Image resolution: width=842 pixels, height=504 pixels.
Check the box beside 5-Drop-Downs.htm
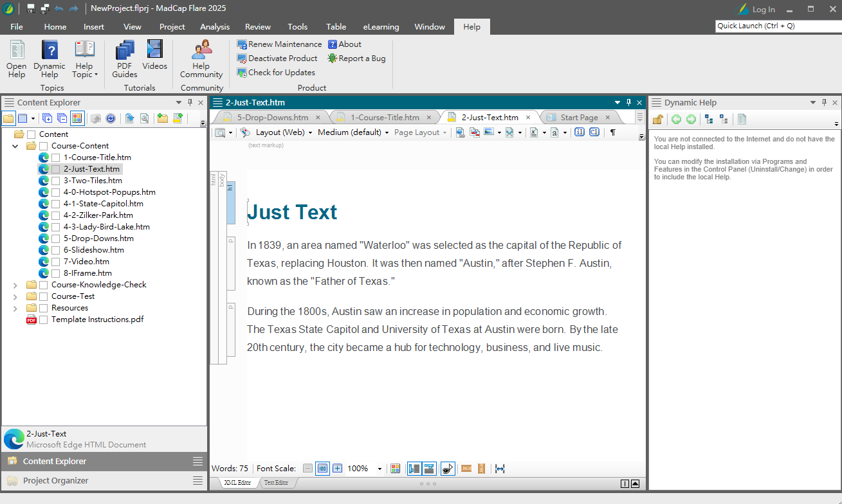tap(56, 239)
